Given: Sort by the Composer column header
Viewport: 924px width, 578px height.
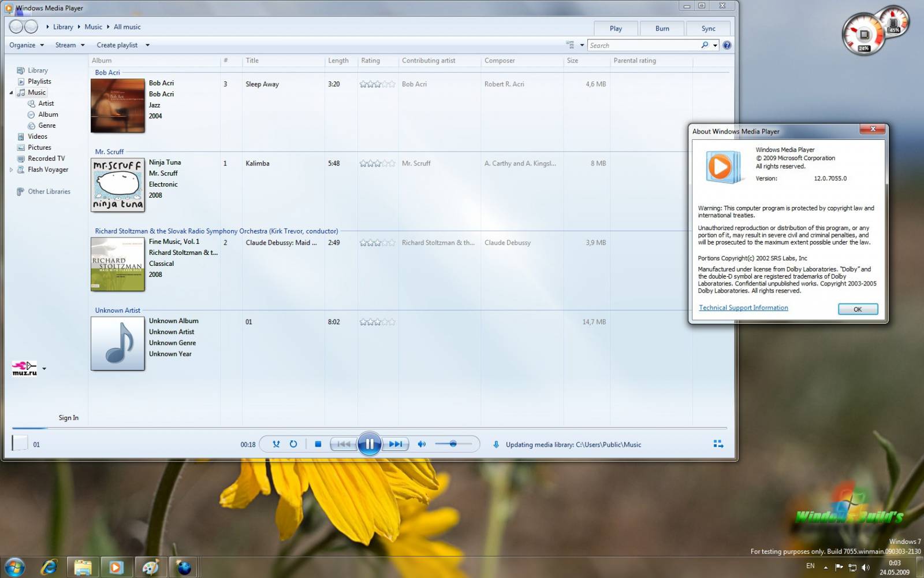Looking at the screenshot, I should (x=522, y=61).
